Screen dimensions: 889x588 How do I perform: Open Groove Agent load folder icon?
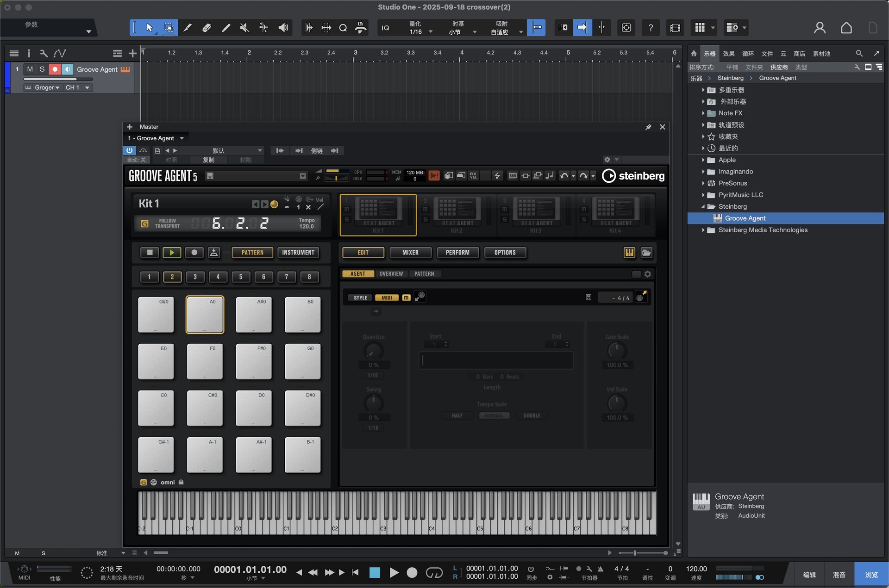click(646, 253)
